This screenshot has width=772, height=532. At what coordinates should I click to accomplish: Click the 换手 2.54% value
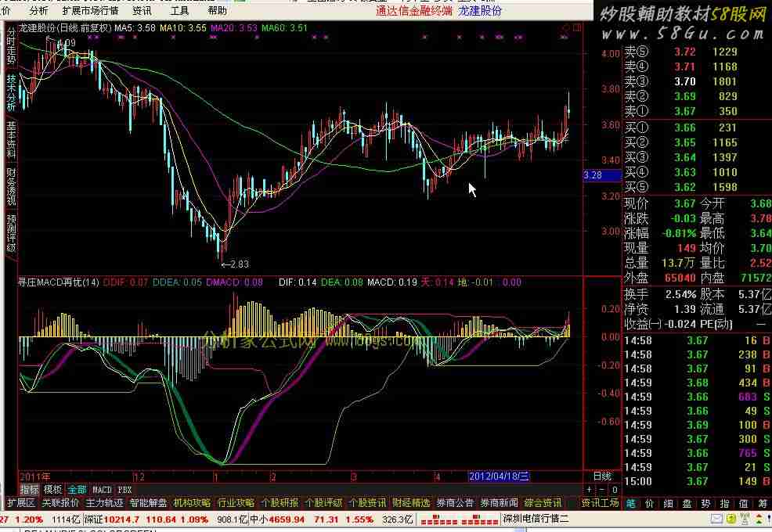(x=680, y=295)
